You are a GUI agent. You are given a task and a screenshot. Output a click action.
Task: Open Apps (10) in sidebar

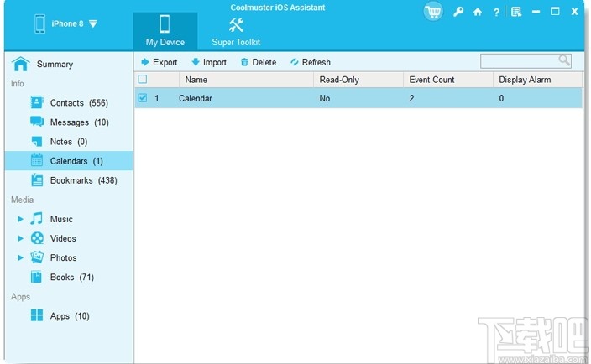(70, 316)
